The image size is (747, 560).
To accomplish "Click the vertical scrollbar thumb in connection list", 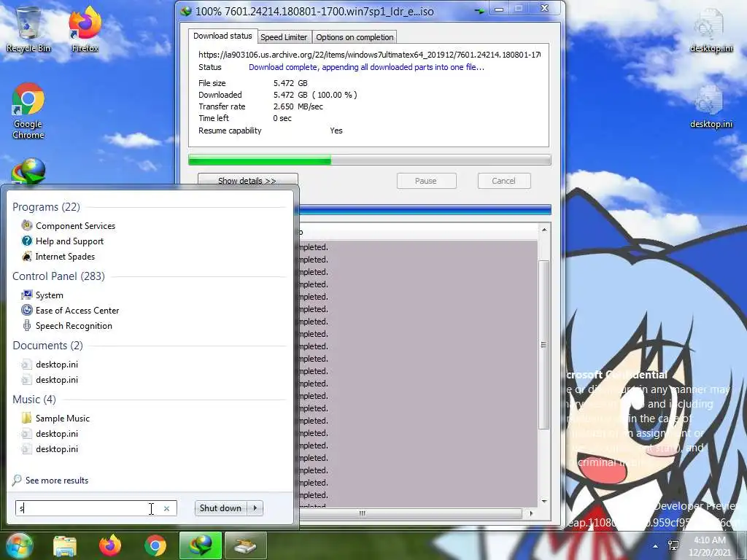I will pos(543,345).
